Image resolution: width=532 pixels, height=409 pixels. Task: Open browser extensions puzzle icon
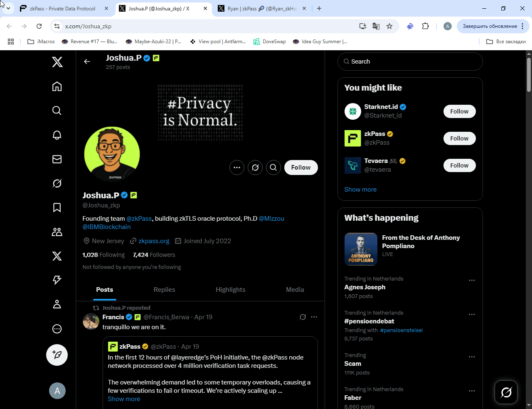425,26
